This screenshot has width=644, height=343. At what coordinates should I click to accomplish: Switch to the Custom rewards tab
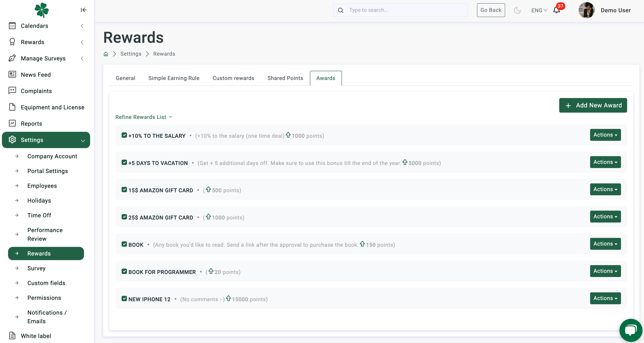tap(234, 78)
